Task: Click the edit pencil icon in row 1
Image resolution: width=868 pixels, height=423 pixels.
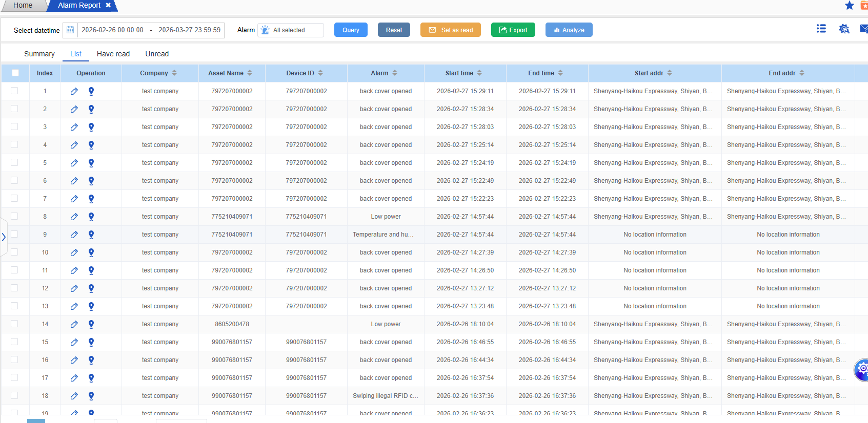Action: click(x=74, y=91)
